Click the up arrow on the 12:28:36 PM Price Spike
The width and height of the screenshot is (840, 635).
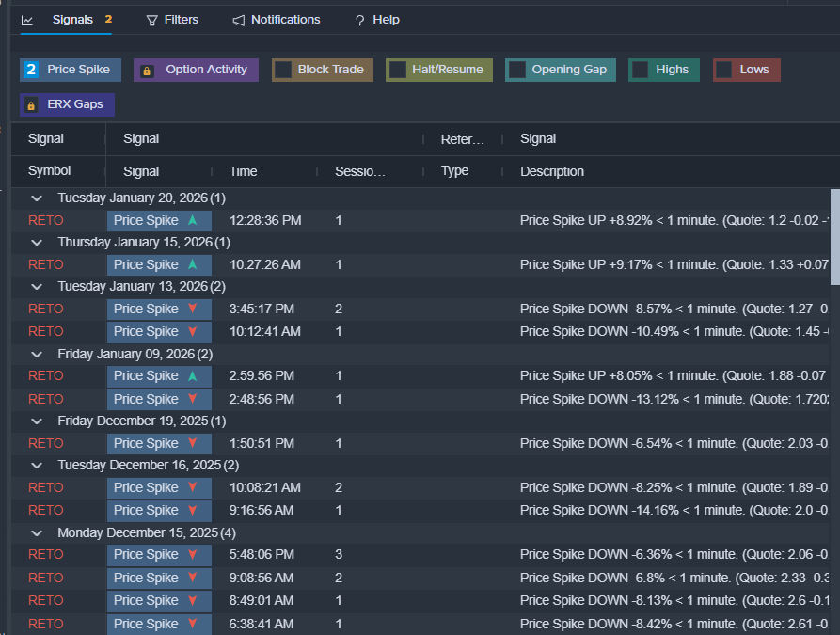pyautogui.click(x=193, y=220)
